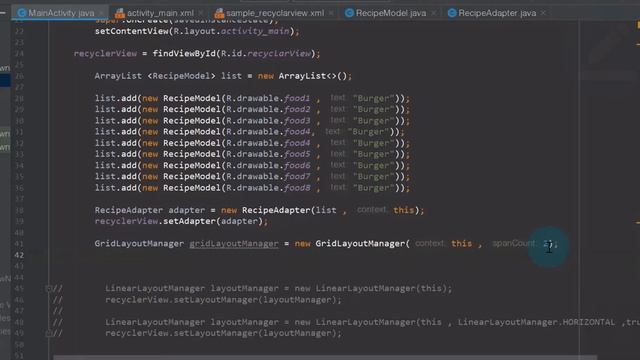This screenshot has height=360, width=640.
Task: Close the sample_recyclarview.xml tab
Action: coord(331,13)
